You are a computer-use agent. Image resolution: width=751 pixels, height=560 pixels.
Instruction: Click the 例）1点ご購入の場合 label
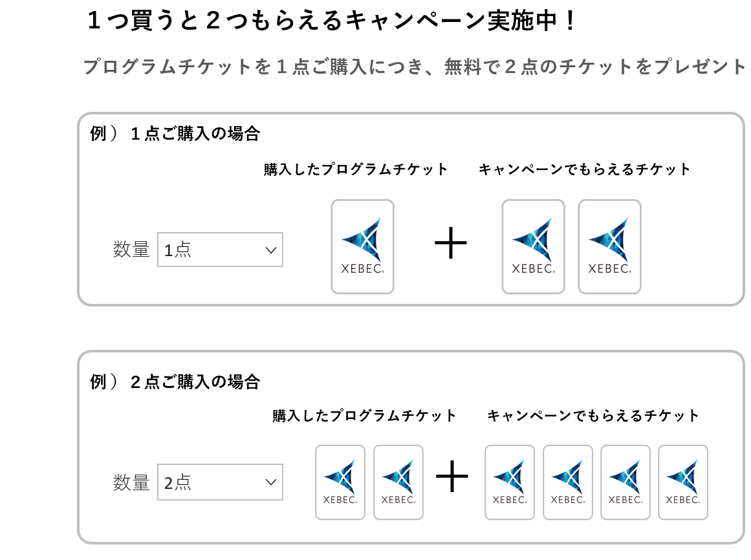coord(175,134)
